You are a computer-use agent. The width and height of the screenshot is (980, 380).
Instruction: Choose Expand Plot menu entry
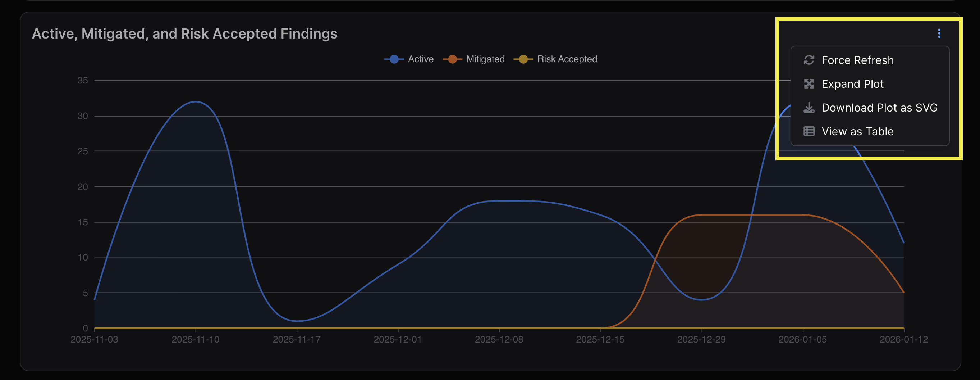click(x=852, y=84)
